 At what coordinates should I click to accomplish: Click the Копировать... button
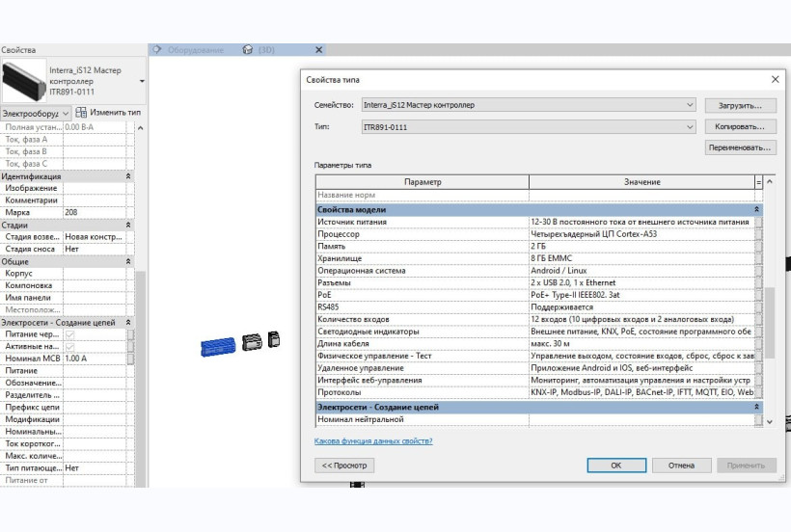740,127
